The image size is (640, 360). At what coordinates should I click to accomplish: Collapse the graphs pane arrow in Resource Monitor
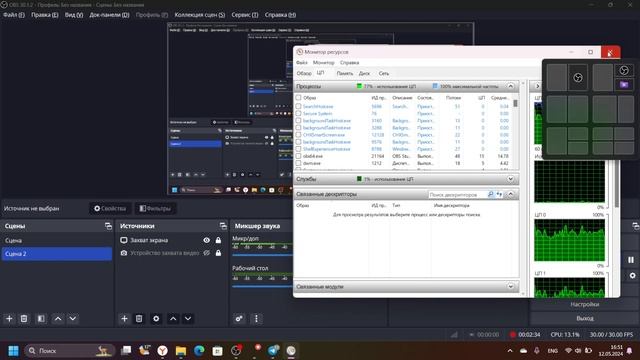pos(537,86)
